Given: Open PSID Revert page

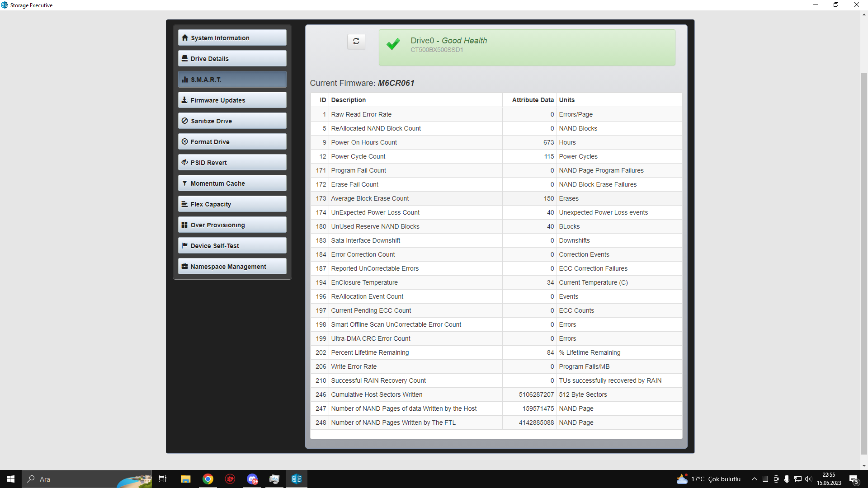Looking at the screenshot, I should 232,163.
